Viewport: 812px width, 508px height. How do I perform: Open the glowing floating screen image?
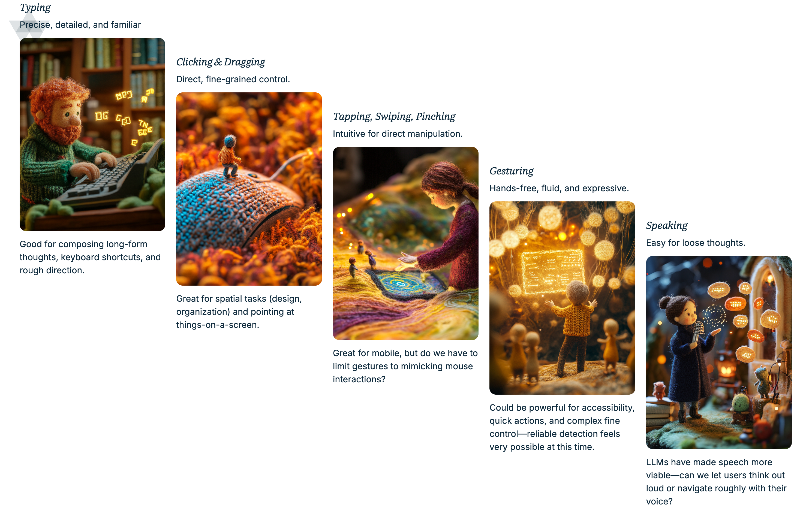click(x=562, y=298)
